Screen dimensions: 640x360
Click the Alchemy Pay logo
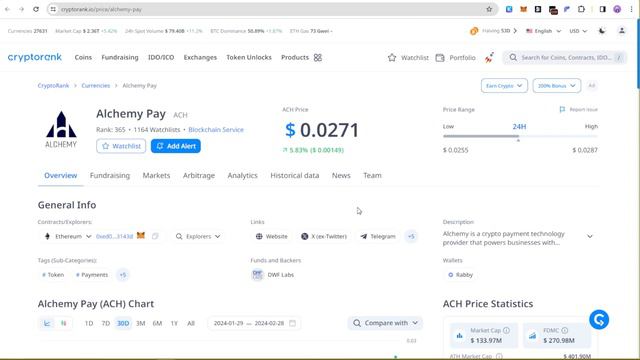(x=61, y=129)
